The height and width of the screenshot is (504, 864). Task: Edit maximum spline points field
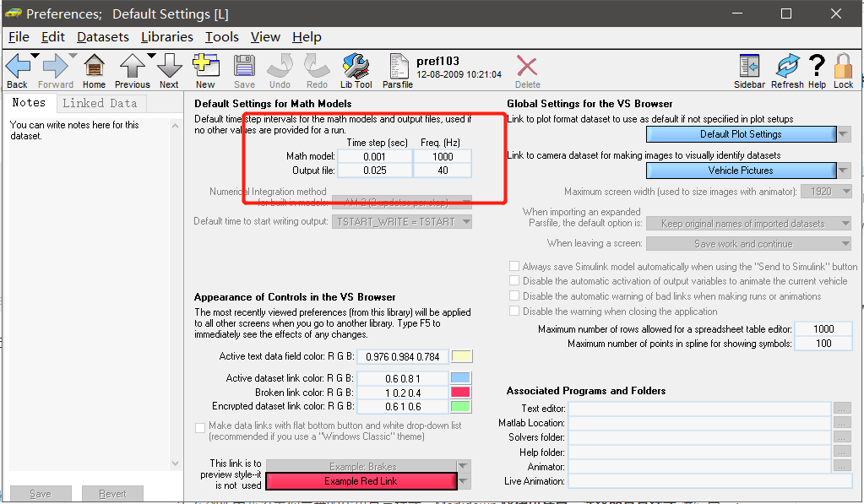pos(823,343)
